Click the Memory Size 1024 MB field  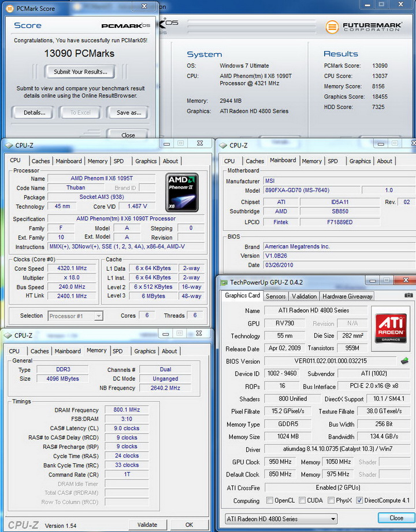(288, 437)
